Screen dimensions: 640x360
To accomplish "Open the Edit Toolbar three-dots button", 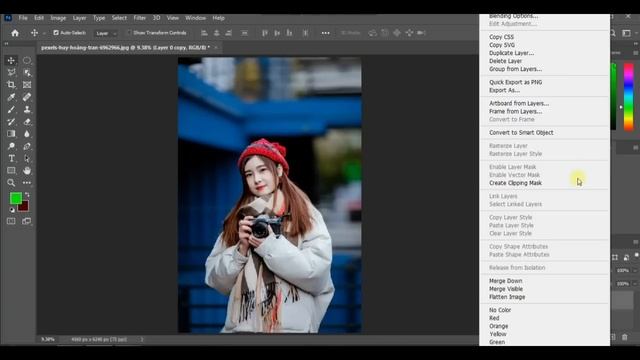I will [x=27, y=183].
